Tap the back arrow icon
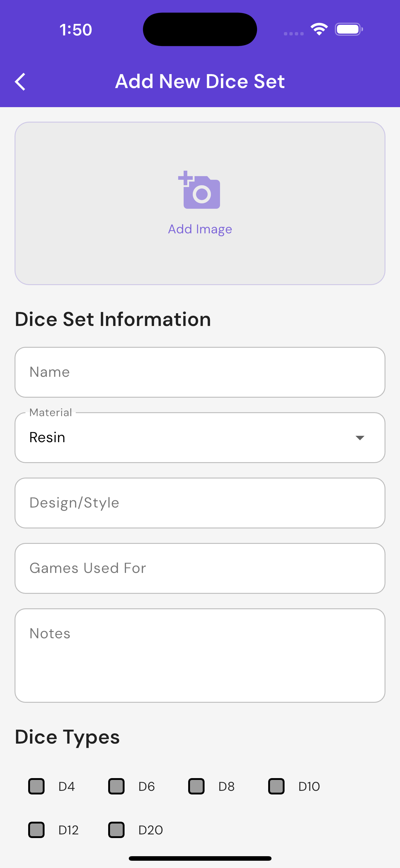The width and height of the screenshot is (400, 868). [x=20, y=81]
